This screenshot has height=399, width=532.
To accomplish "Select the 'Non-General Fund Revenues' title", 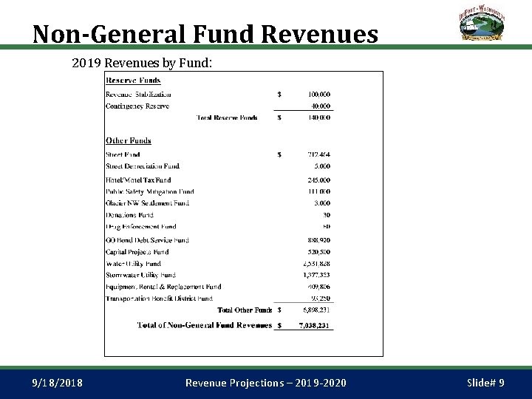I will click(205, 34).
